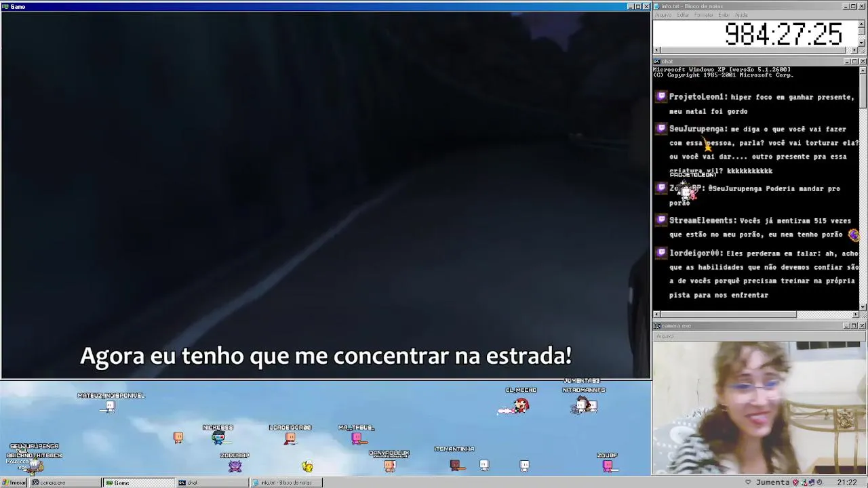Maximize the Game window

(638, 7)
